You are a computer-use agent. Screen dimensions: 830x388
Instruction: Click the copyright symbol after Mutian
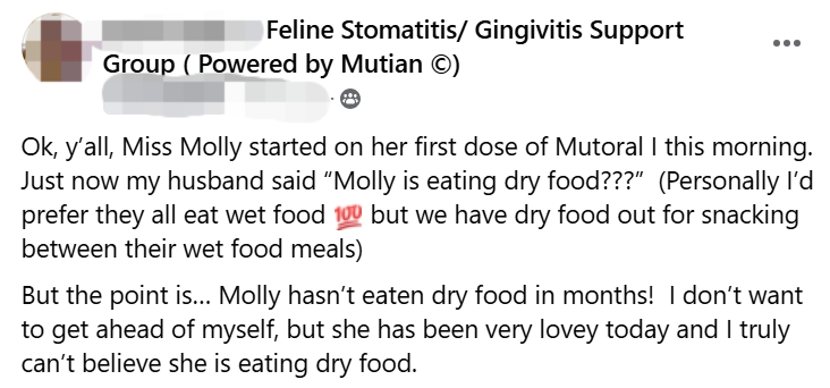point(438,65)
